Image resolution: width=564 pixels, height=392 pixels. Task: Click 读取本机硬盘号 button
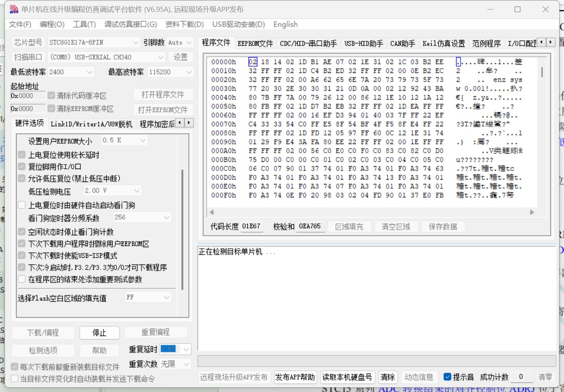click(347, 377)
